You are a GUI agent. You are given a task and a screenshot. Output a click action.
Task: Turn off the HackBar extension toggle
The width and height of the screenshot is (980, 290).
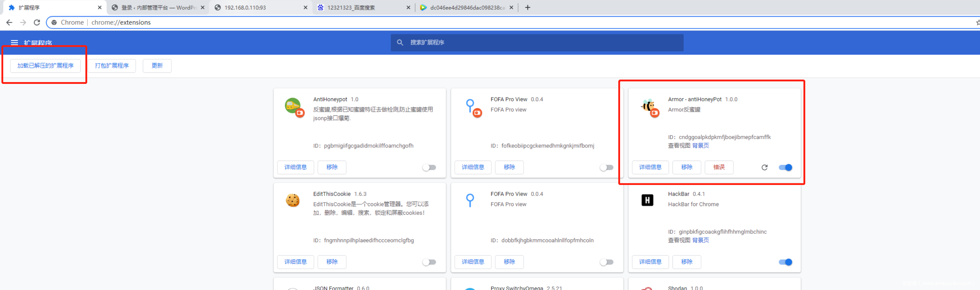pos(785,262)
